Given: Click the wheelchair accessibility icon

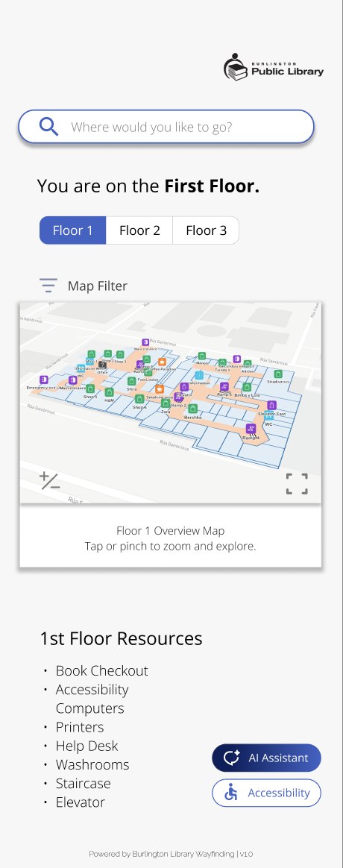Looking at the screenshot, I should point(230,792).
